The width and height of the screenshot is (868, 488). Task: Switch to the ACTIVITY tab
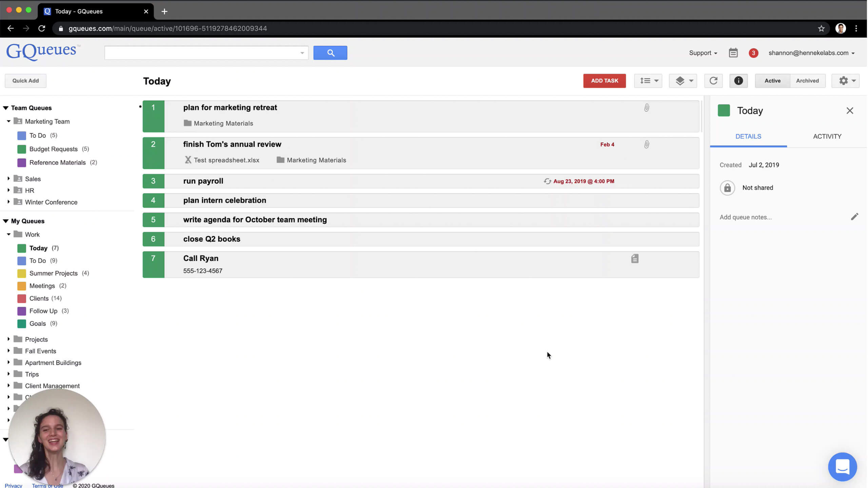827,137
